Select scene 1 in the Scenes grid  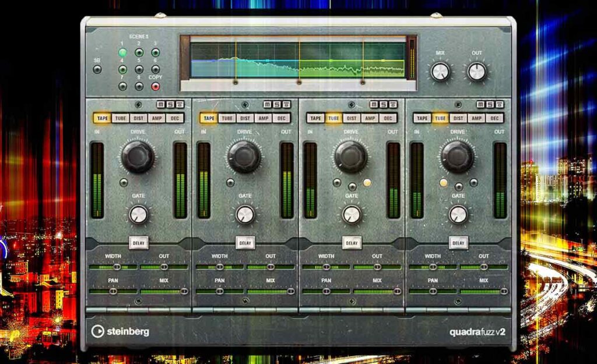122,52
